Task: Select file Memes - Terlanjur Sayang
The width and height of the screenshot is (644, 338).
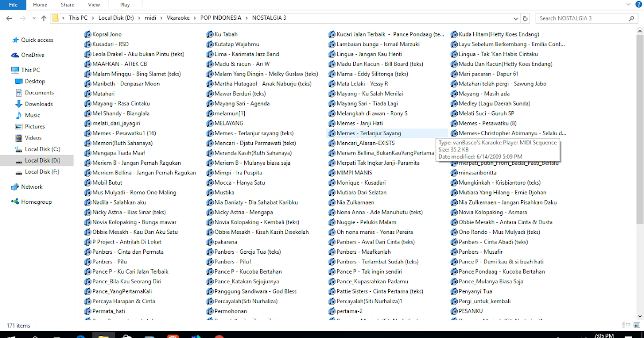Action: tap(369, 133)
